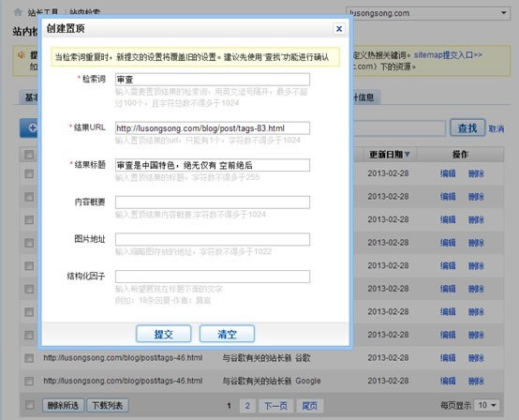Check the fourth table row checkbox

click(29, 243)
